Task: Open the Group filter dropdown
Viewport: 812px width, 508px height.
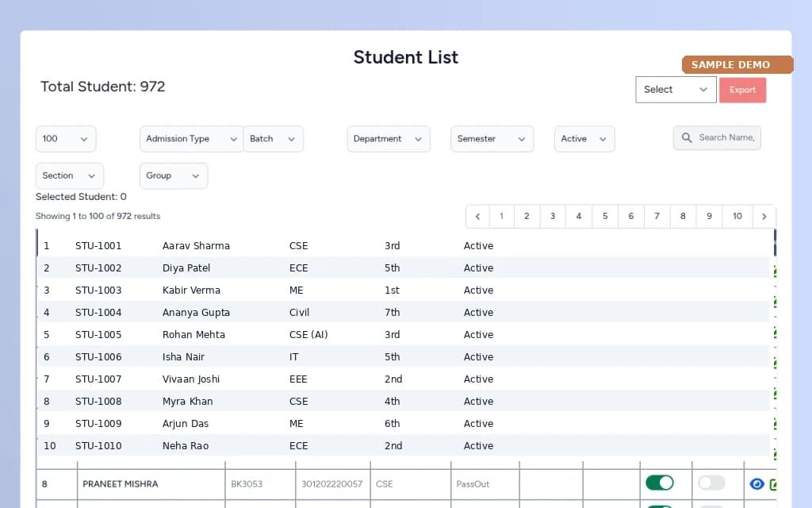Action: pyautogui.click(x=174, y=175)
